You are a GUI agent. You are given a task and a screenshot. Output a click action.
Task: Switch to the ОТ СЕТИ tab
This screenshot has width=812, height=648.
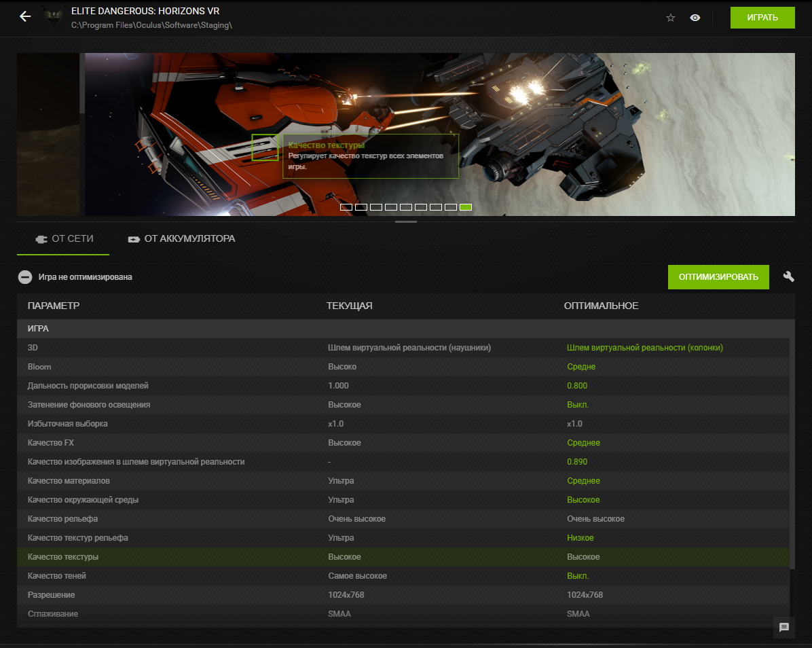click(63, 239)
